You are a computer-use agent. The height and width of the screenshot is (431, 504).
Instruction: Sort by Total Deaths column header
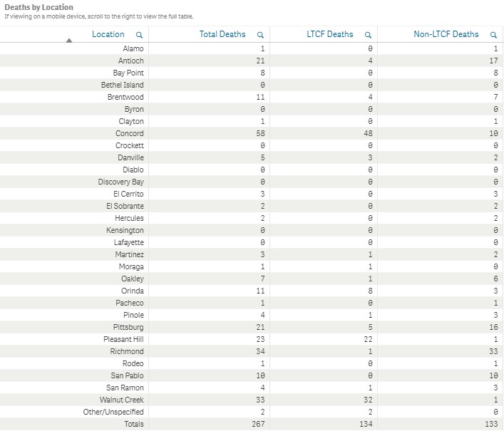pyautogui.click(x=222, y=34)
